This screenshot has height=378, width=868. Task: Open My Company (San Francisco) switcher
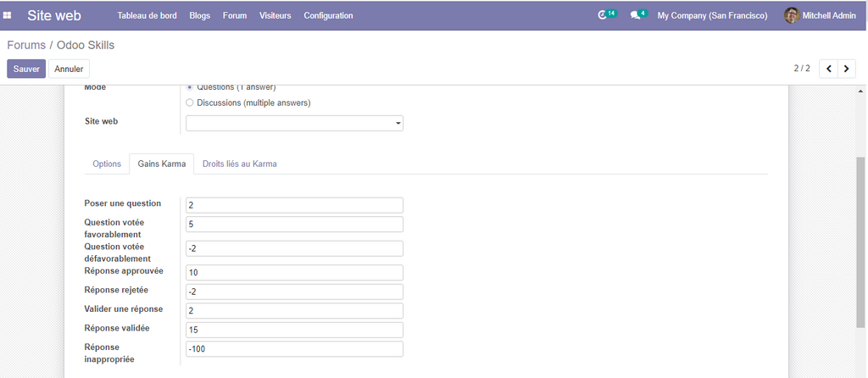point(712,15)
